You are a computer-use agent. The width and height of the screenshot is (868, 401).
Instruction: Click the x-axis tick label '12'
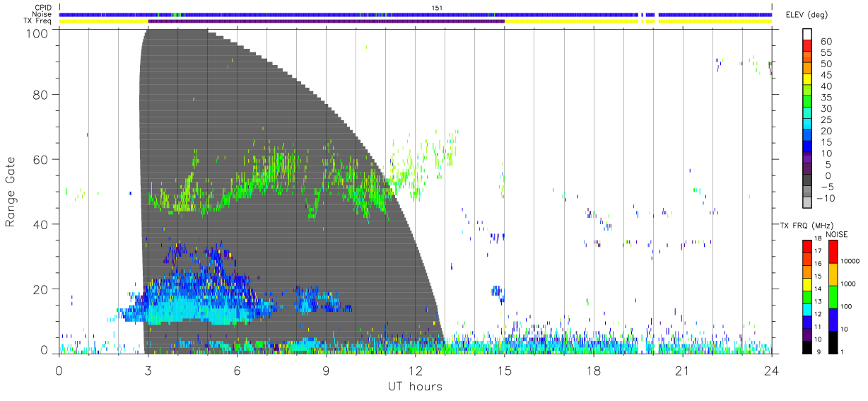[416, 371]
